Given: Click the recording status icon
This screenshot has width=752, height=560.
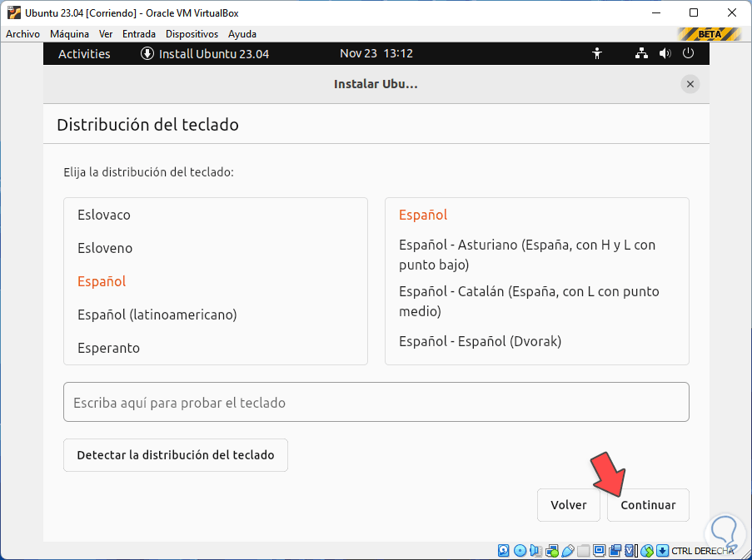Looking at the screenshot, I should tap(615, 550).
